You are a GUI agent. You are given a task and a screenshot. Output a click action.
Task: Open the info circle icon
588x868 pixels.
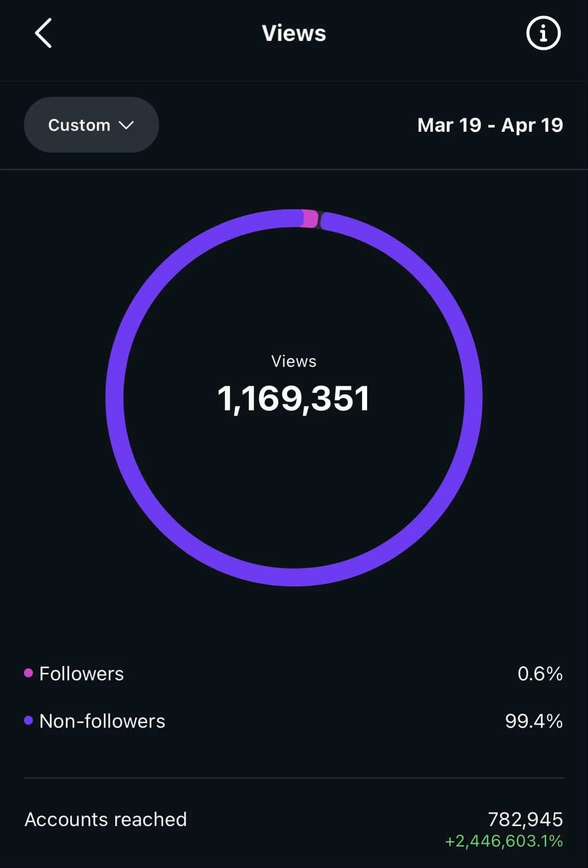pos(543,33)
